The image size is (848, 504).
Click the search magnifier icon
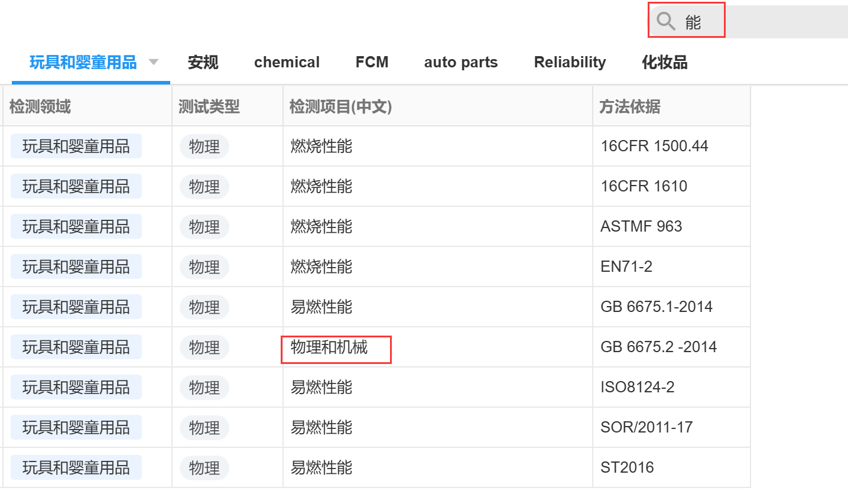click(x=666, y=21)
